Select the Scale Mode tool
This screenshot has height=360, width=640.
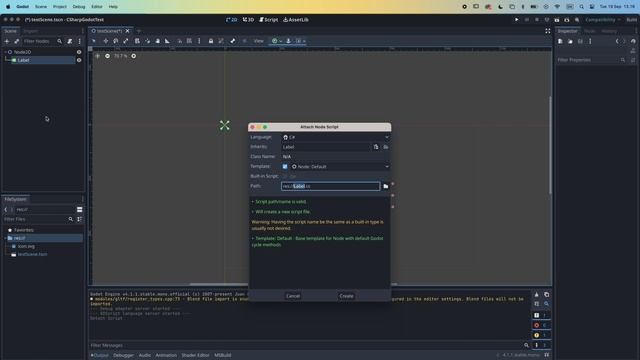tap(126, 41)
